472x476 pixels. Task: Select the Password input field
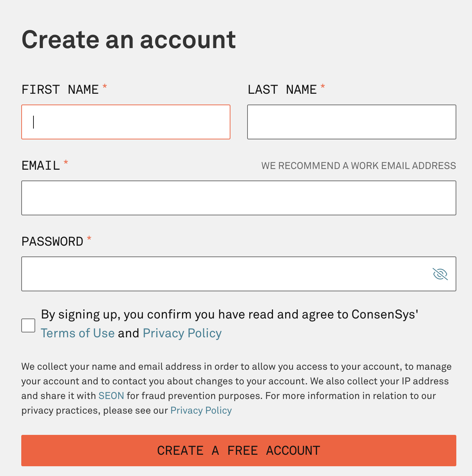pos(223,274)
